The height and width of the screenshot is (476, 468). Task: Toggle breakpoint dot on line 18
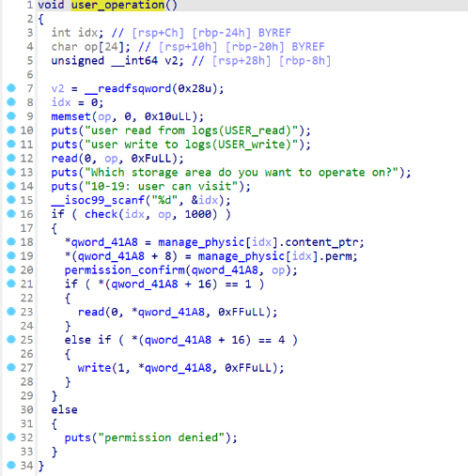(11, 241)
